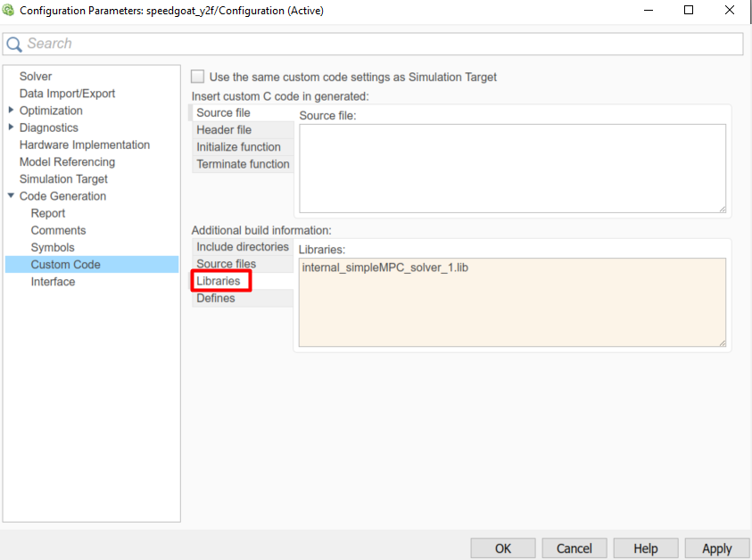This screenshot has width=752, height=560.
Task: Open the Libraries tab
Action: [x=219, y=281]
